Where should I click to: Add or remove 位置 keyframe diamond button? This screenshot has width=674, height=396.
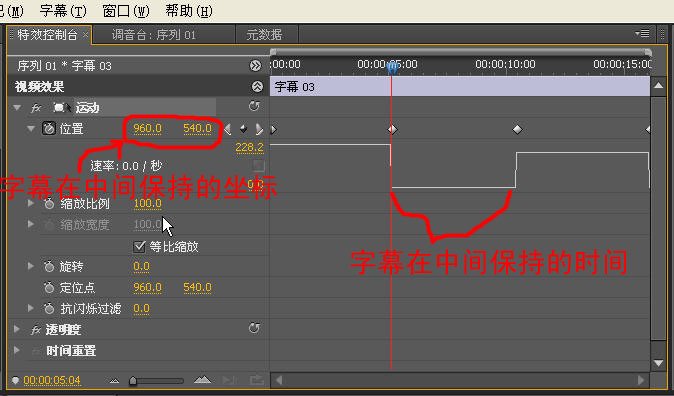point(243,129)
